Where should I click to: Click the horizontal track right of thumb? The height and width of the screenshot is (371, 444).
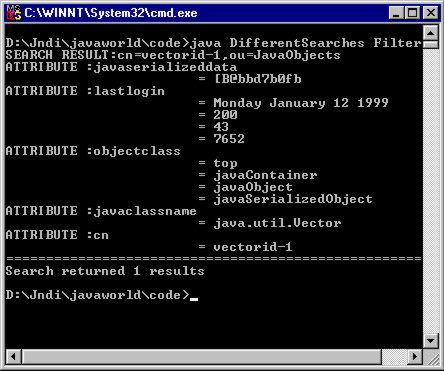tap(394, 356)
